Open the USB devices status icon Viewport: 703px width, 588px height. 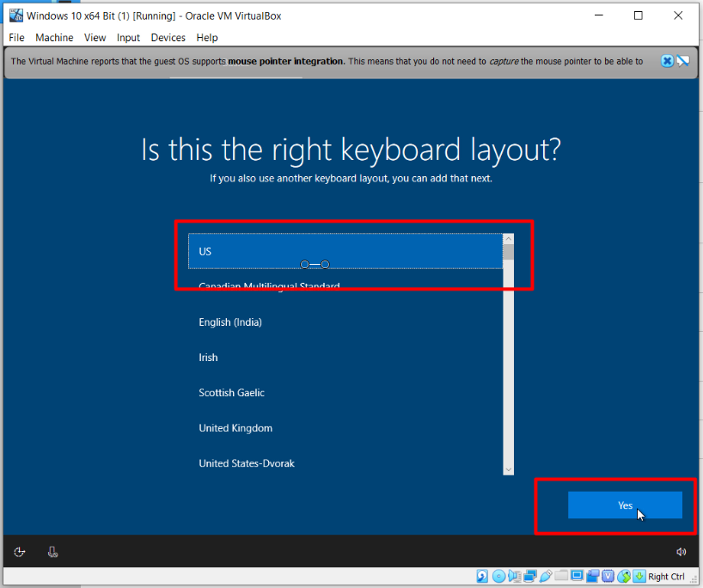point(545,576)
